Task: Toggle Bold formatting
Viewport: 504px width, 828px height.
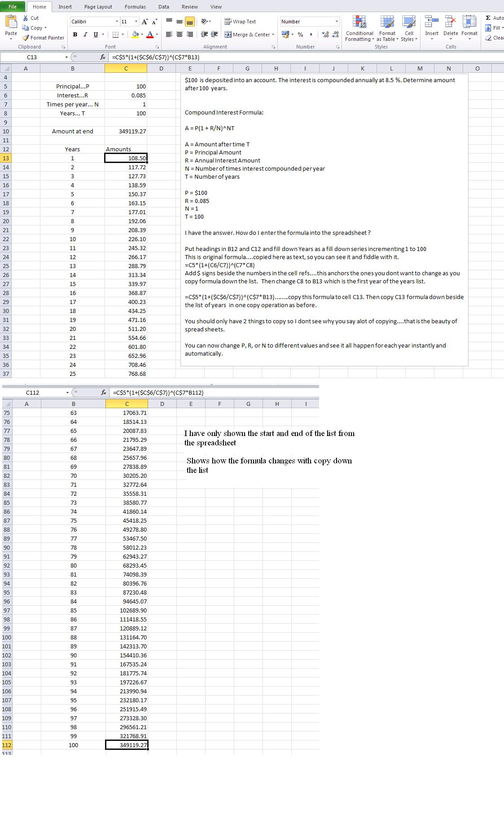Action: point(75,35)
